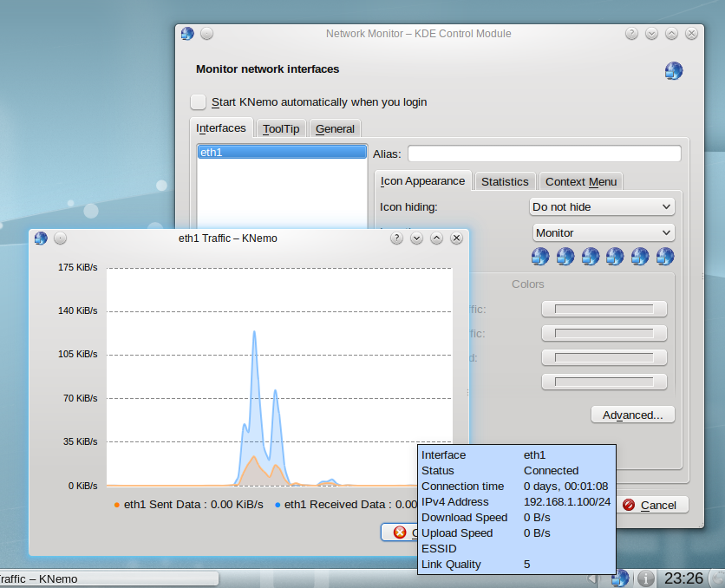The height and width of the screenshot is (588, 725).
Task: Toggle the pin button on Network Monitor title bar
Action: pos(207,34)
